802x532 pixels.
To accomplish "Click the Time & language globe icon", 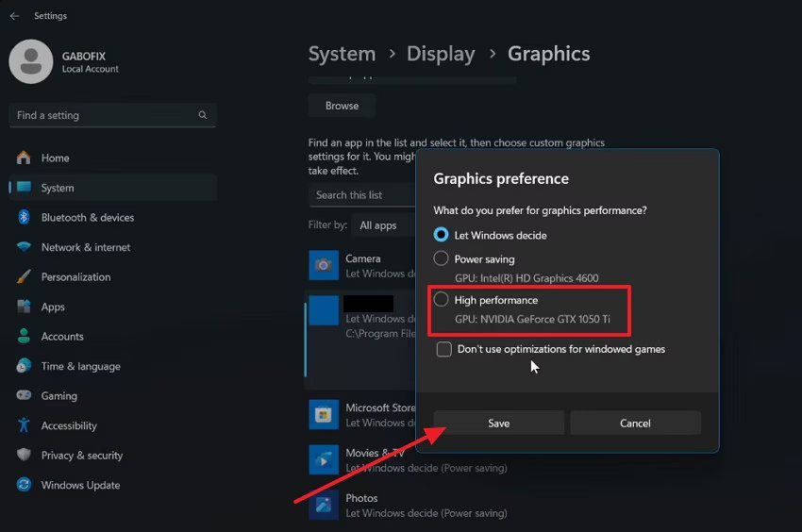I will pyautogui.click(x=24, y=366).
